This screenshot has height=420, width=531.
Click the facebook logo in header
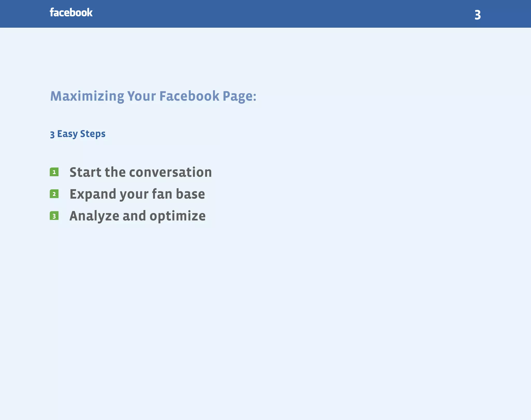click(x=71, y=12)
